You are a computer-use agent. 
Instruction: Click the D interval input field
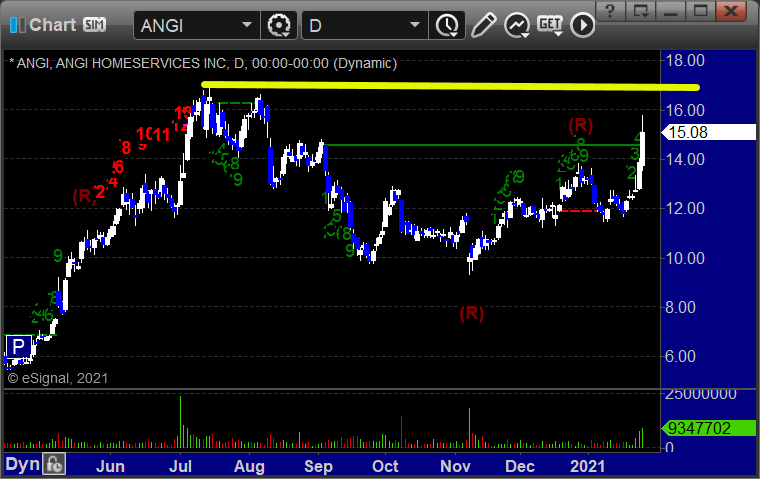364,25
